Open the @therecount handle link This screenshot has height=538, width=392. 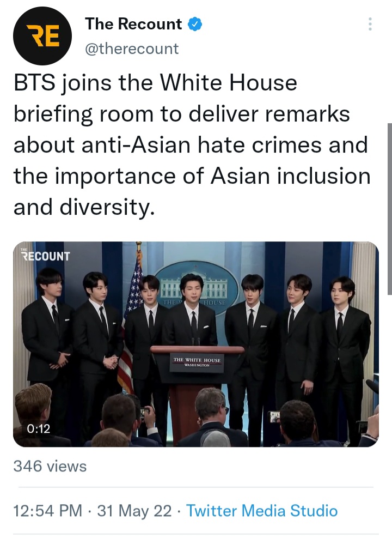pyautogui.click(x=132, y=49)
